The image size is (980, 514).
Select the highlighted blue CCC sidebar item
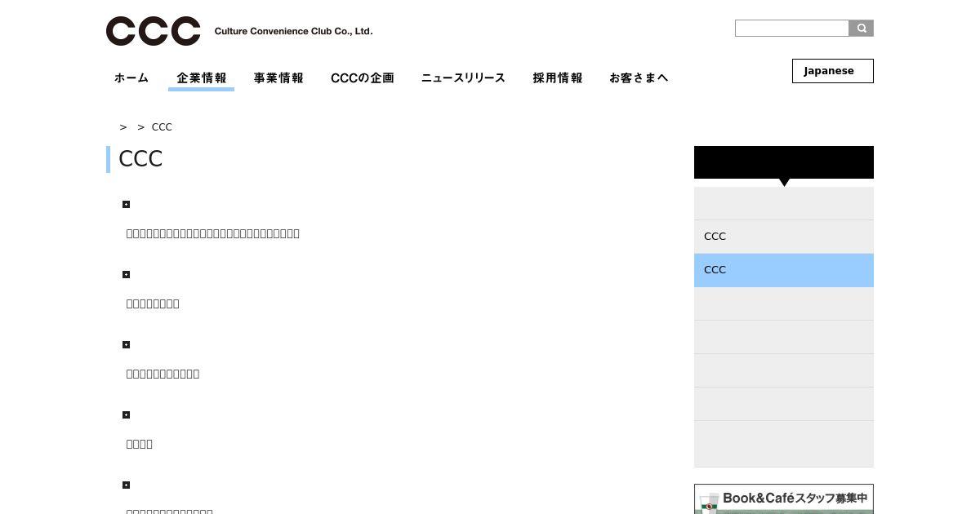[x=784, y=270]
